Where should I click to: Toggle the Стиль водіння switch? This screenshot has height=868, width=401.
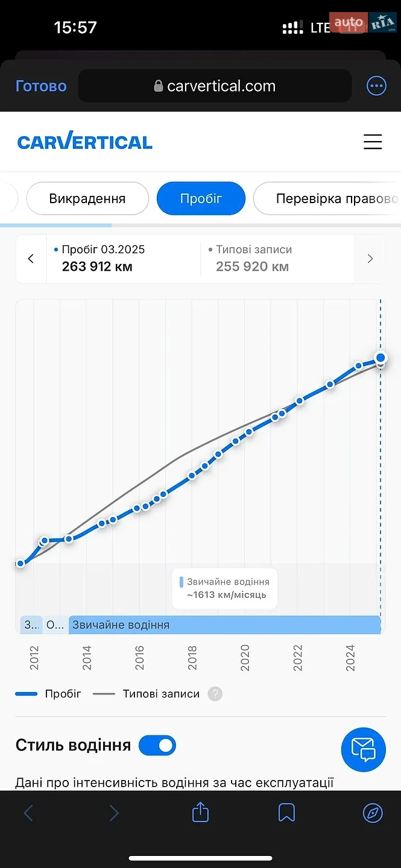point(157,746)
